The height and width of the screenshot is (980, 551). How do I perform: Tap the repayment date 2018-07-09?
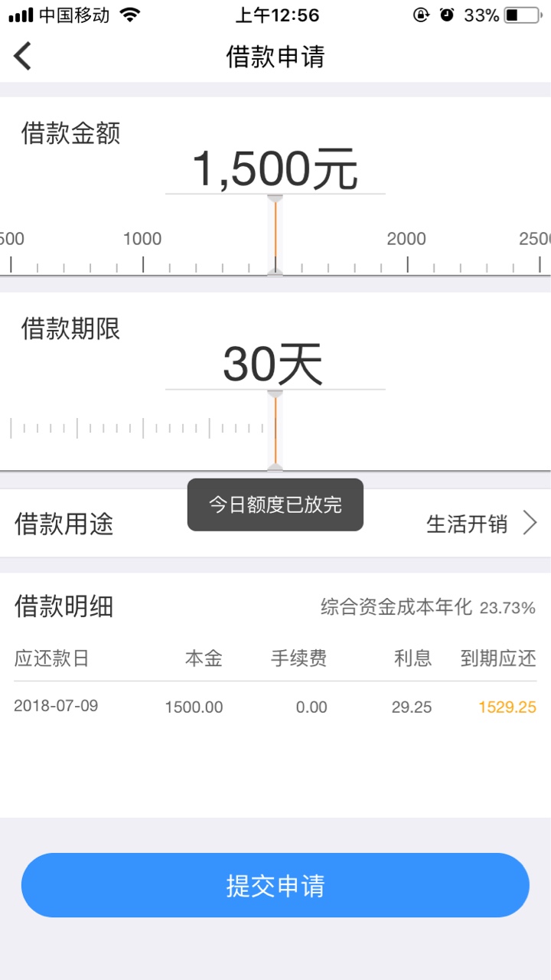coord(56,706)
